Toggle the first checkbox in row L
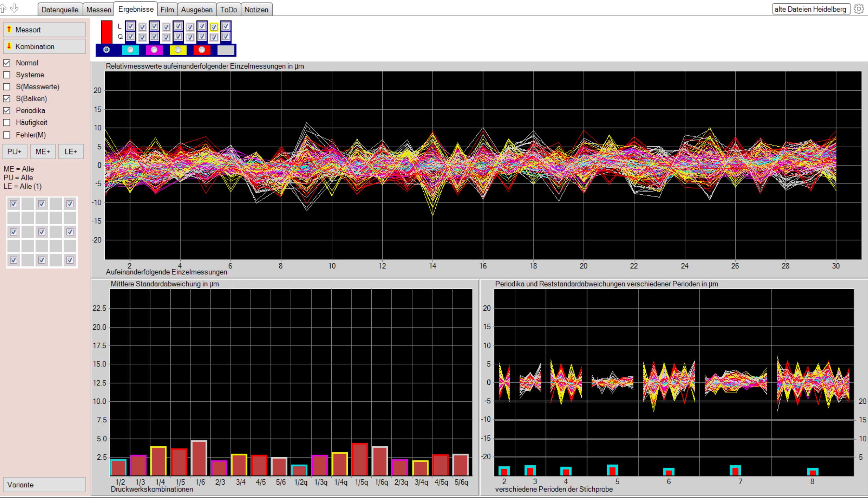 (x=131, y=26)
